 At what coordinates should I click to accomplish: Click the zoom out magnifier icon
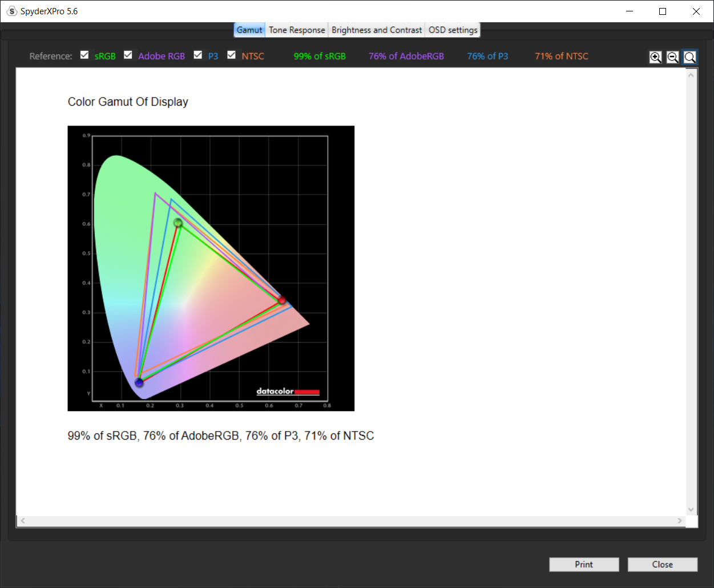point(673,57)
